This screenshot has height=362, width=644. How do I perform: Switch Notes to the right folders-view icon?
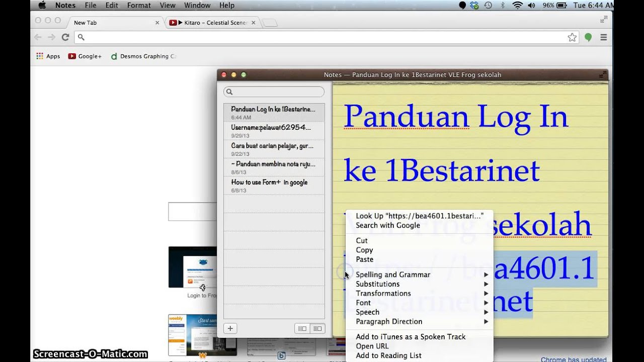(x=317, y=328)
